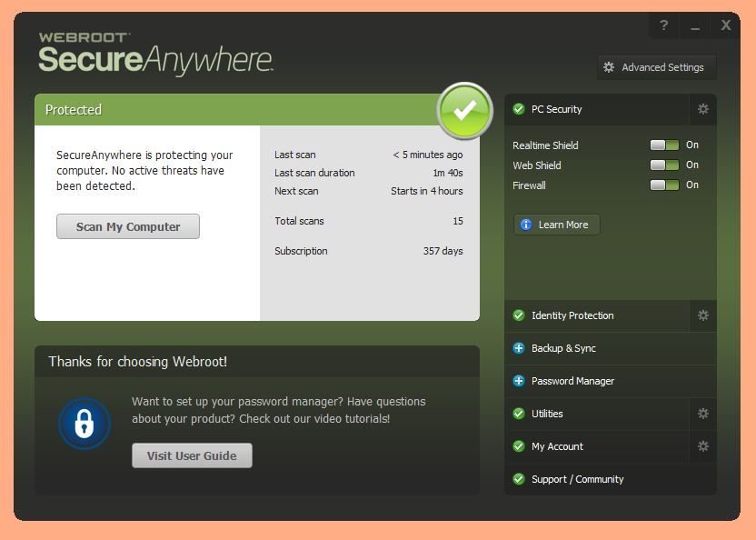Screen dimensions: 756x540
Task: Click the blue padlock icon
Action: [85, 424]
